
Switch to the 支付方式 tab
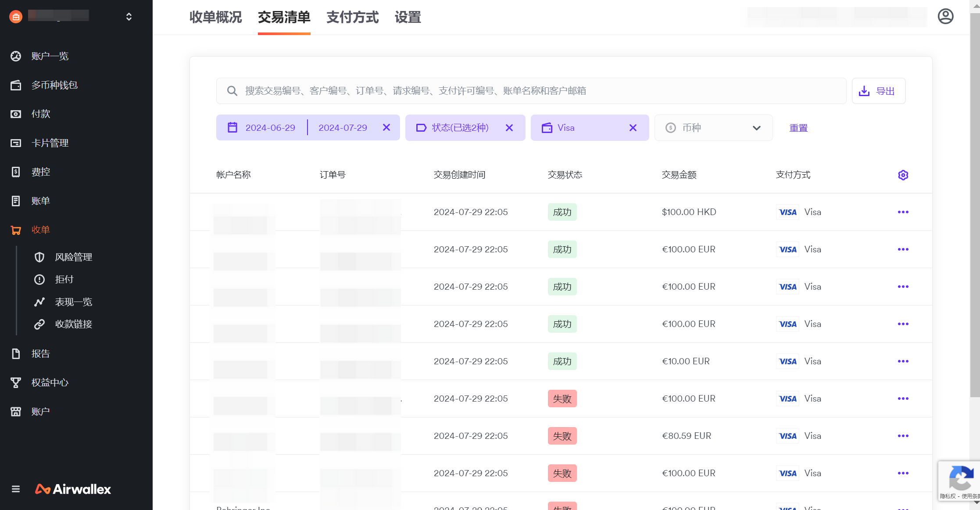coord(352,18)
